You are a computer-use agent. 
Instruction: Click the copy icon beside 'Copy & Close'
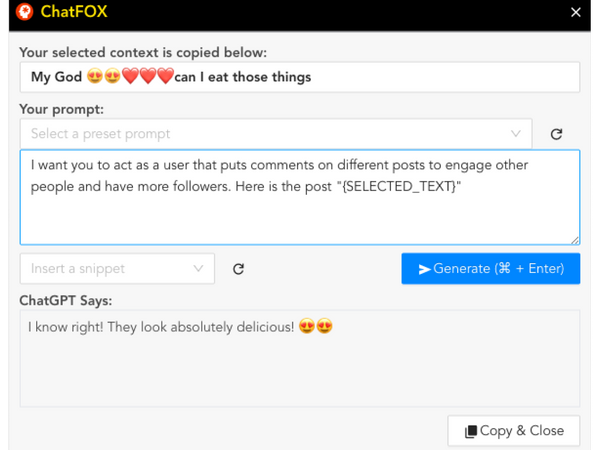tap(471, 431)
